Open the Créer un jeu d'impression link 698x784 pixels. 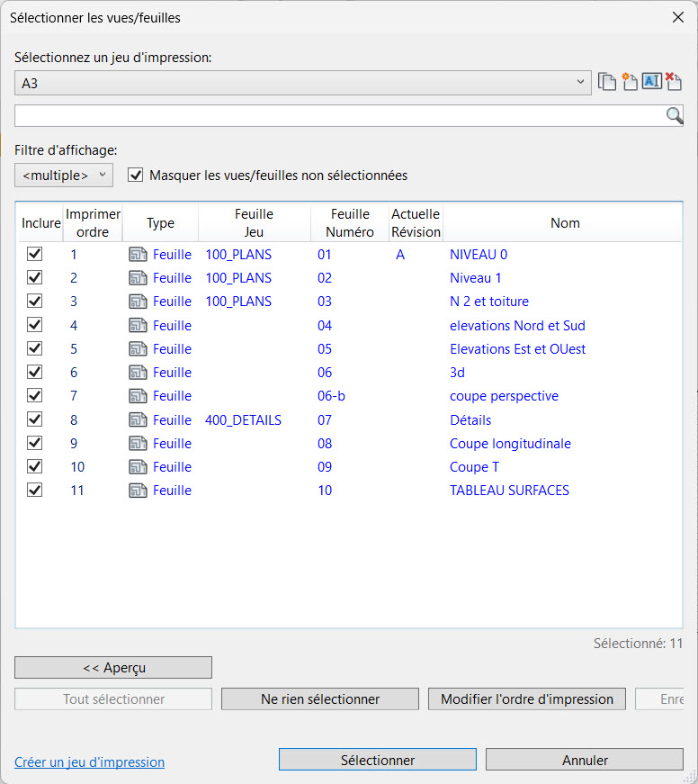tap(89, 762)
